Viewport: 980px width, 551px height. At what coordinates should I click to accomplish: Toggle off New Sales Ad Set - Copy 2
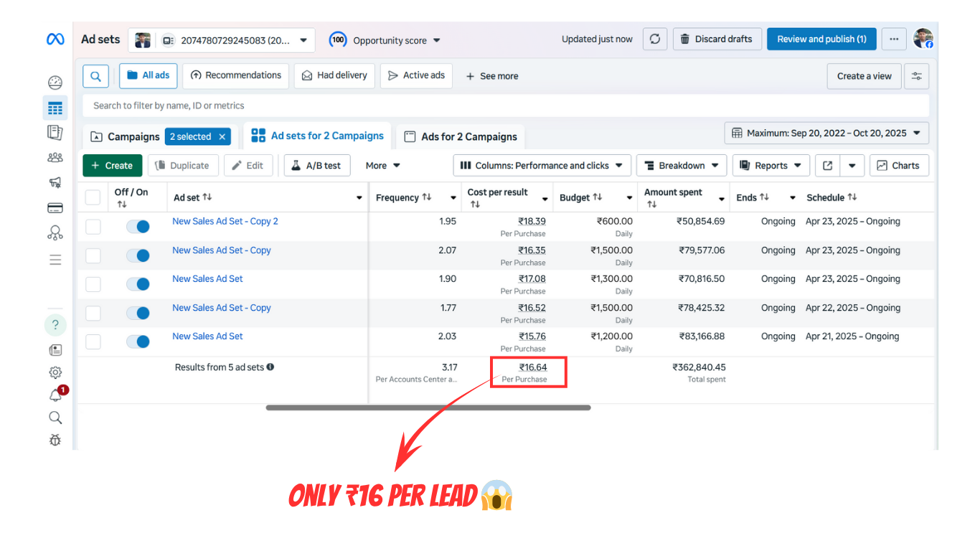coord(138,227)
